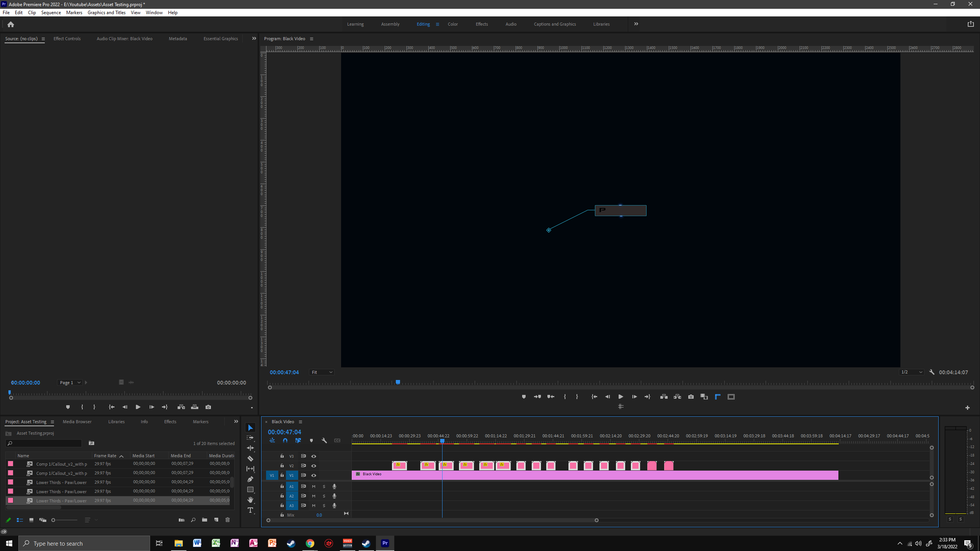Open the Graphics and Titles menu

106,12
